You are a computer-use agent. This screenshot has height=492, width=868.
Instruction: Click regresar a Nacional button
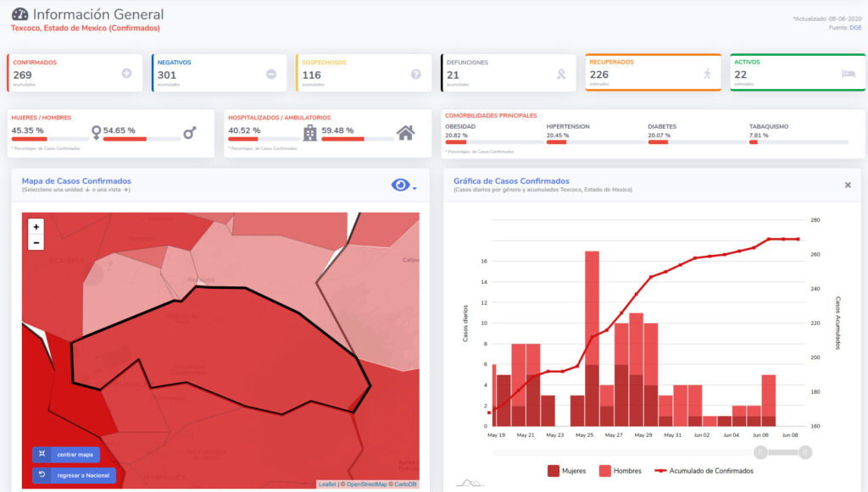point(74,475)
